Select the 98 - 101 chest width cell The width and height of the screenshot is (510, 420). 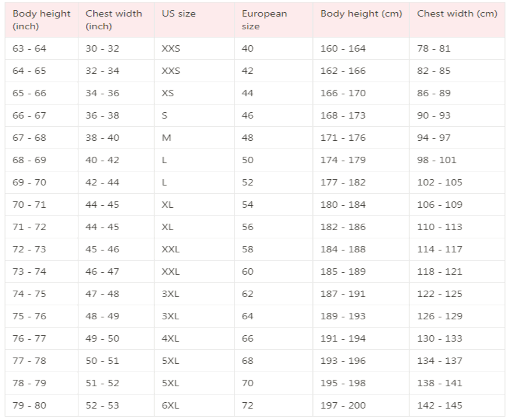coord(457,160)
